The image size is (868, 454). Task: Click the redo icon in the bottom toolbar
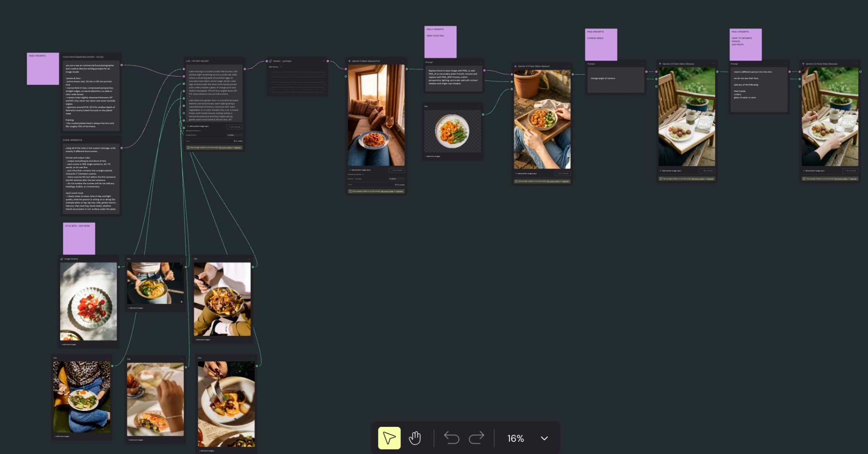(x=477, y=438)
